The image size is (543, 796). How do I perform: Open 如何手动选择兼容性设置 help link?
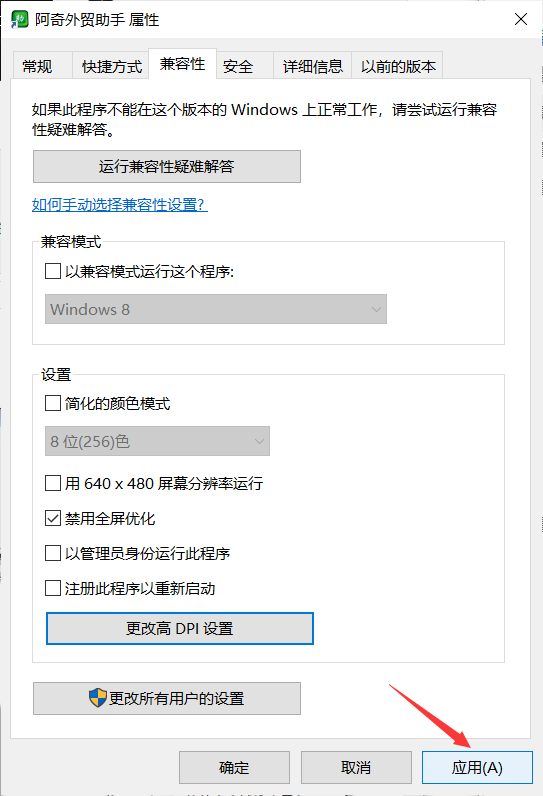(119, 205)
